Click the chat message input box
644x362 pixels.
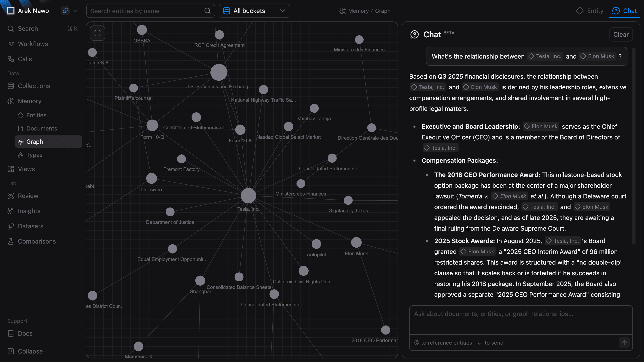coord(521,320)
